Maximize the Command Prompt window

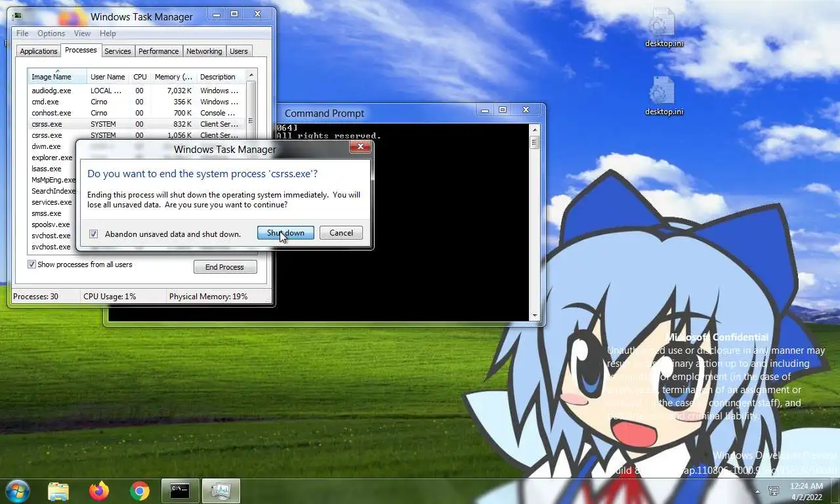click(x=503, y=110)
